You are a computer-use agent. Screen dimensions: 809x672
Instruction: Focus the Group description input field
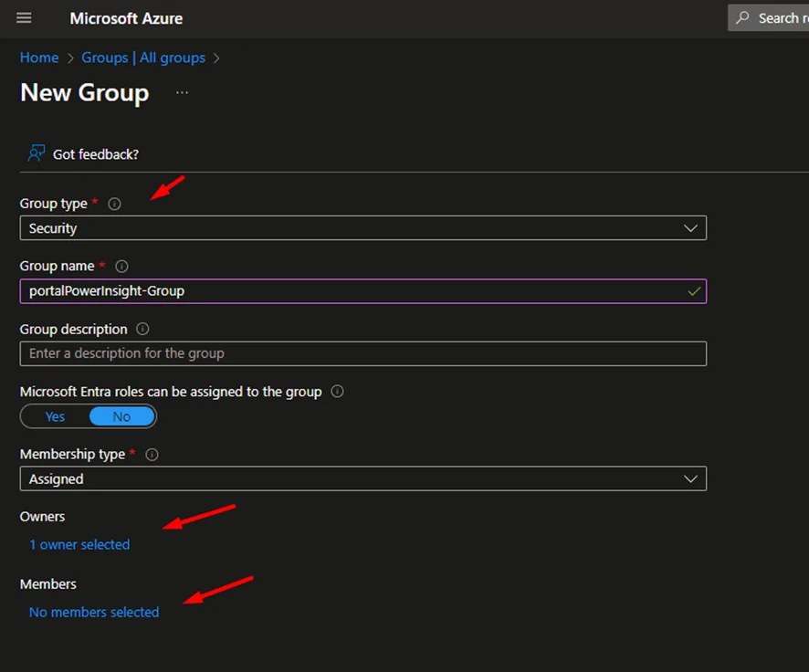363,353
